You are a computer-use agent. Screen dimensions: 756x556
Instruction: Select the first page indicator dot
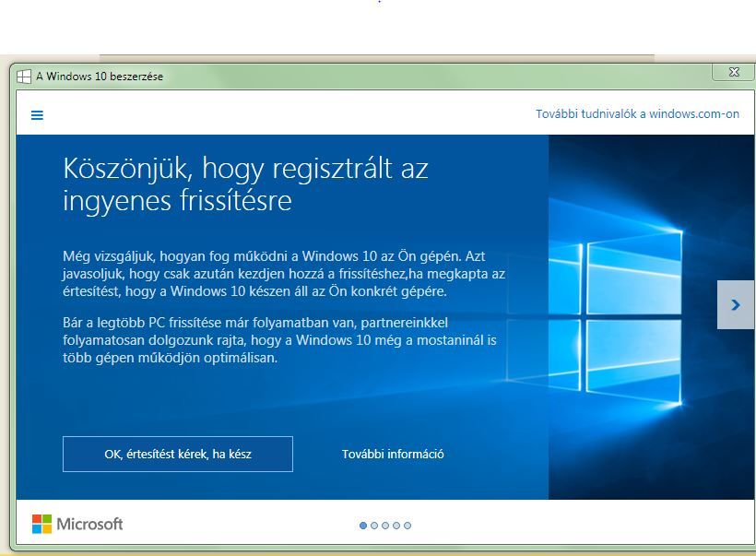(363, 526)
